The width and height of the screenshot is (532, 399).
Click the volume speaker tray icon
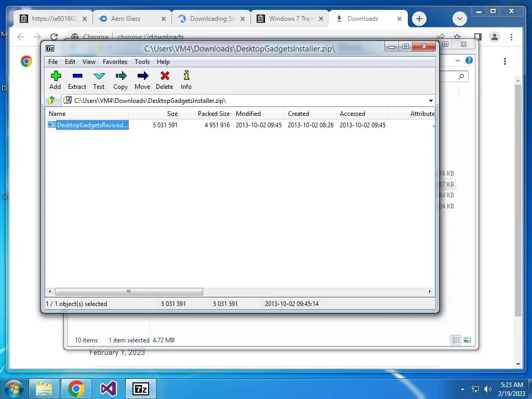(x=487, y=389)
